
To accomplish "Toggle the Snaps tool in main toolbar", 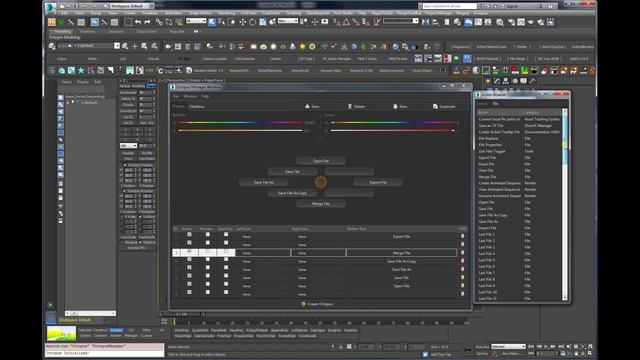I will coord(336,22).
